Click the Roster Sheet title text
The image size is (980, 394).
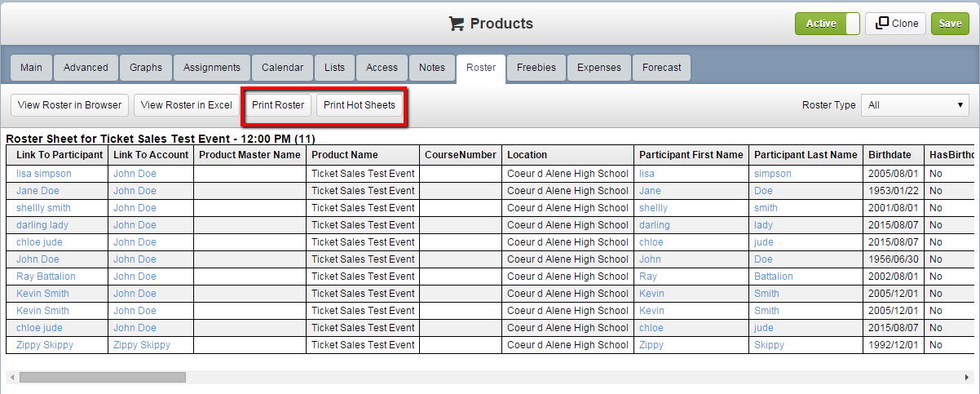pos(161,139)
